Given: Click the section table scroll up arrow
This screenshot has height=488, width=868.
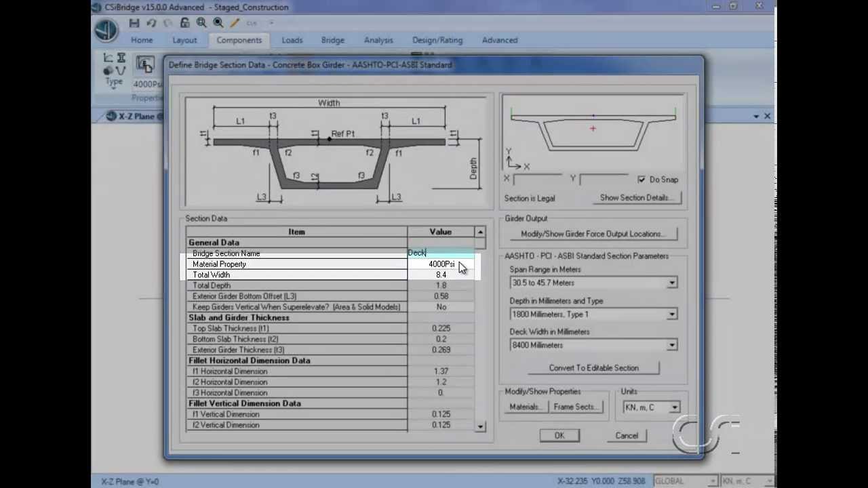Looking at the screenshot, I should click(x=480, y=232).
